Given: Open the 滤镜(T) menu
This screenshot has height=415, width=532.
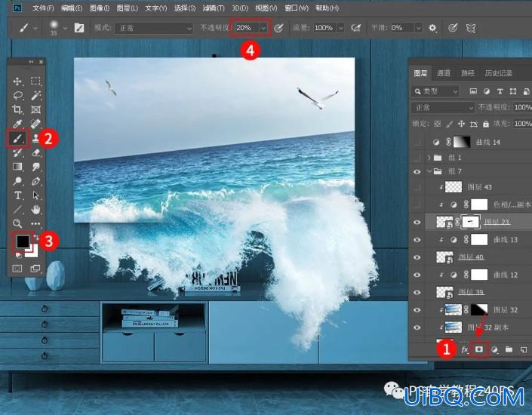Looking at the screenshot, I should [214, 8].
